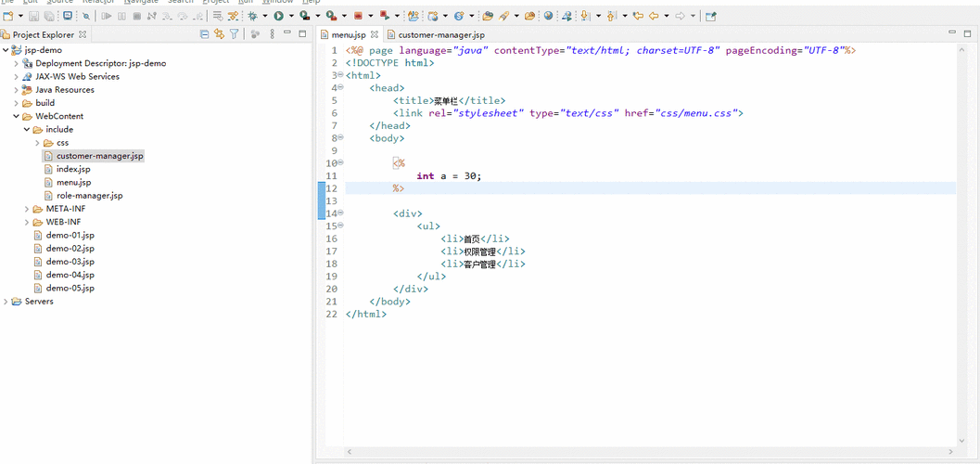Click the editor horizontal scrollbar right arrow
Image resolution: width=980 pixels, height=464 pixels.
[x=950, y=451]
